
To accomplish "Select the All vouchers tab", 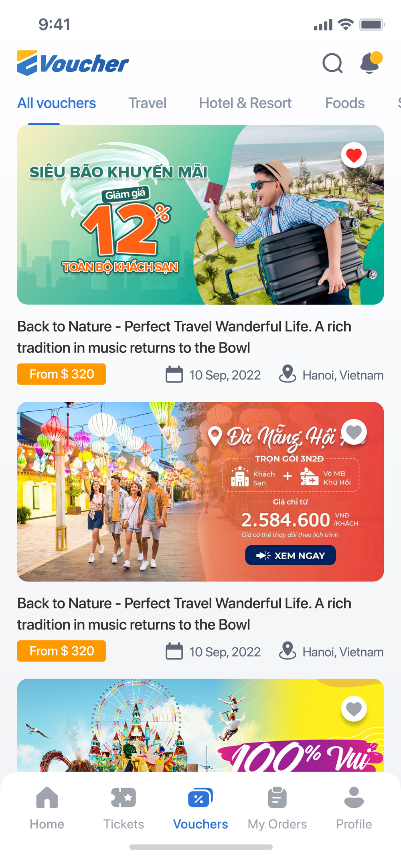I will click(x=57, y=103).
